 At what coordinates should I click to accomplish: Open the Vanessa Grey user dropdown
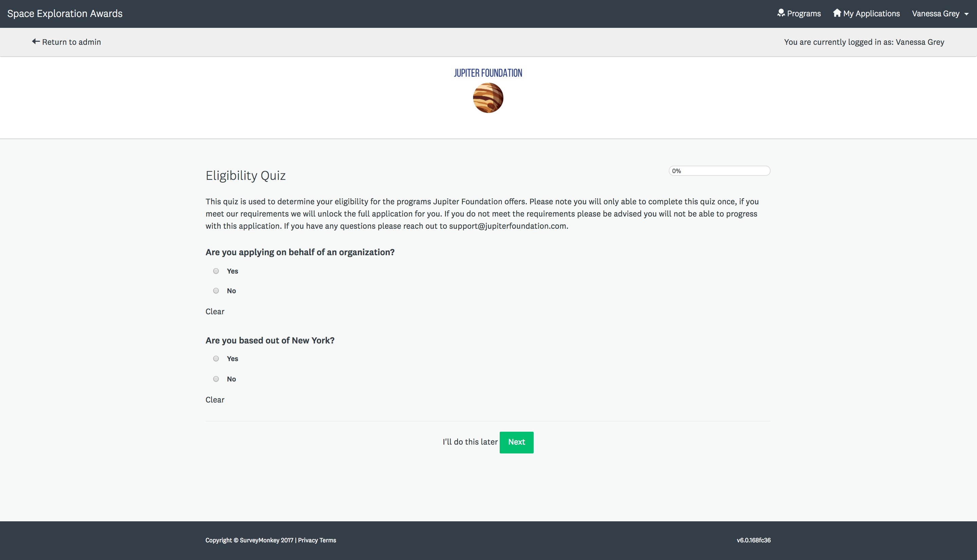coord(936,14)
